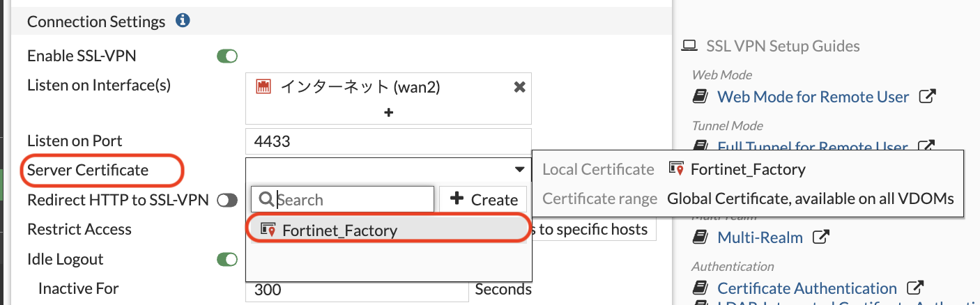Click the Seconds unit label
The width and height of the screenshot is (980, 305).
coord(503,290)
